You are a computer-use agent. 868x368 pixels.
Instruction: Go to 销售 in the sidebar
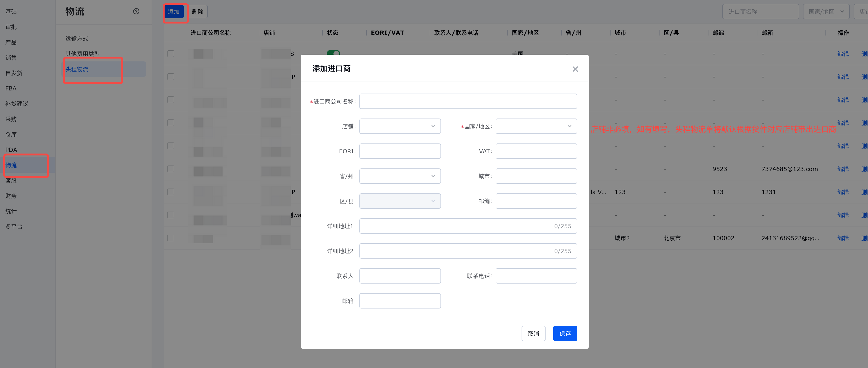(x=11, y=58)
